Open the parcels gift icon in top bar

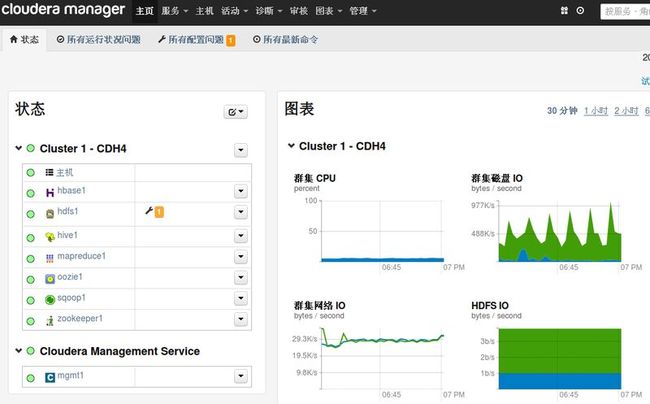point(564,10)
